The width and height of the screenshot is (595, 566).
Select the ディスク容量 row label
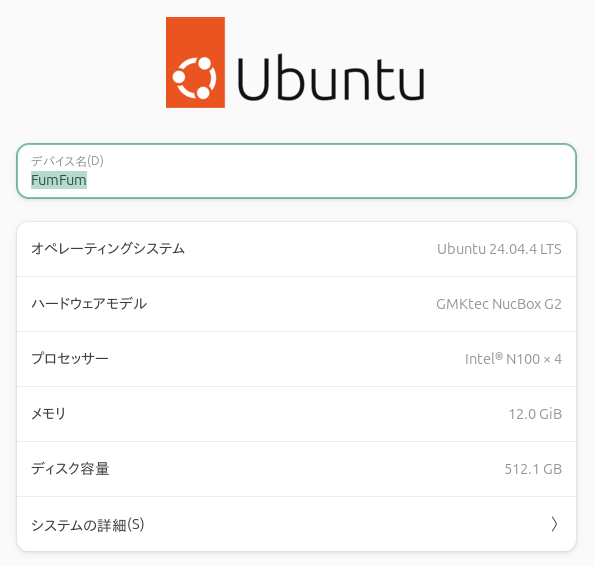point(70,469)
